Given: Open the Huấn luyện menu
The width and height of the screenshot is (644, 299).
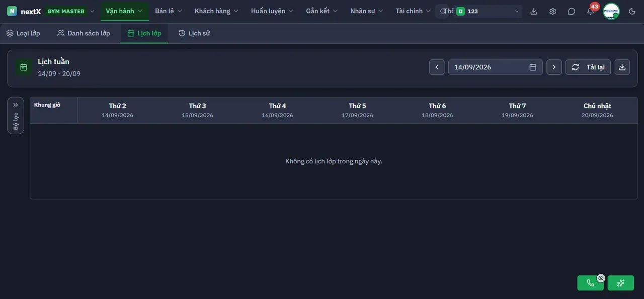Looking at the screenshot, I should tap(272, 11).
